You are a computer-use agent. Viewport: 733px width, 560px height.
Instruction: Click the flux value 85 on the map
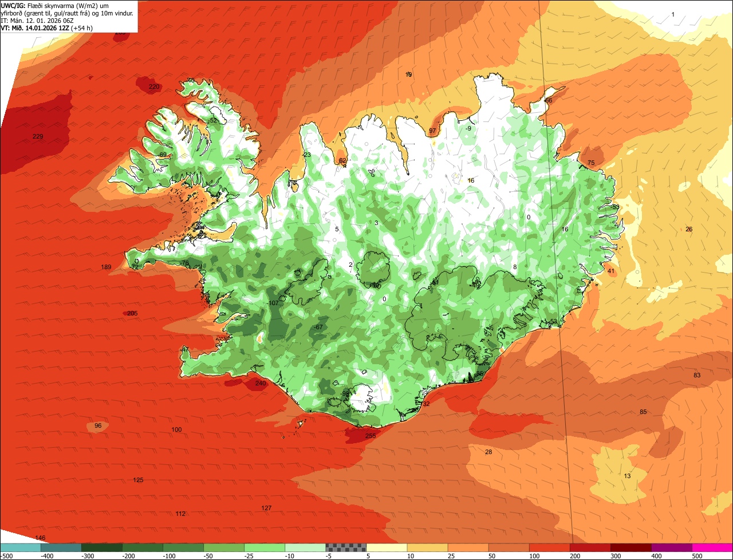[643, 412]
